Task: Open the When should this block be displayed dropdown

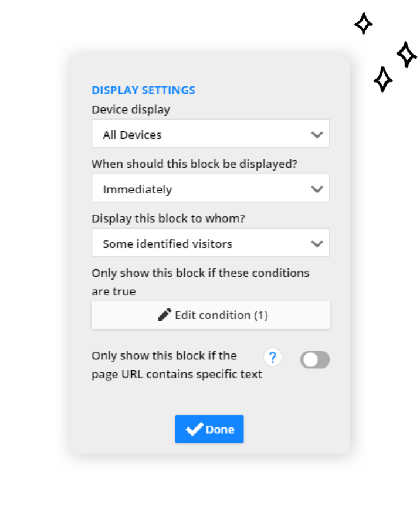Action: tap(210, 188)
